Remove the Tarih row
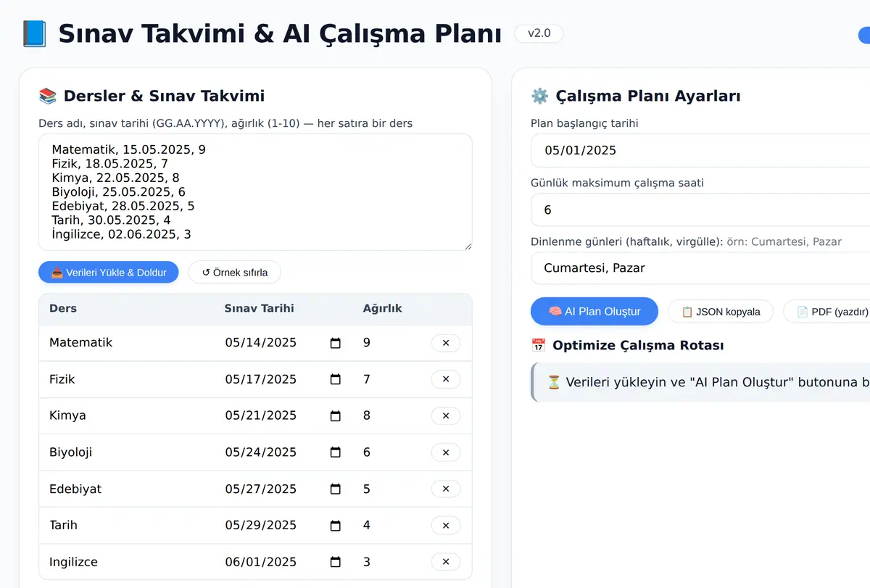This screenshot has width=870, height=588. (x=446, y=526)
